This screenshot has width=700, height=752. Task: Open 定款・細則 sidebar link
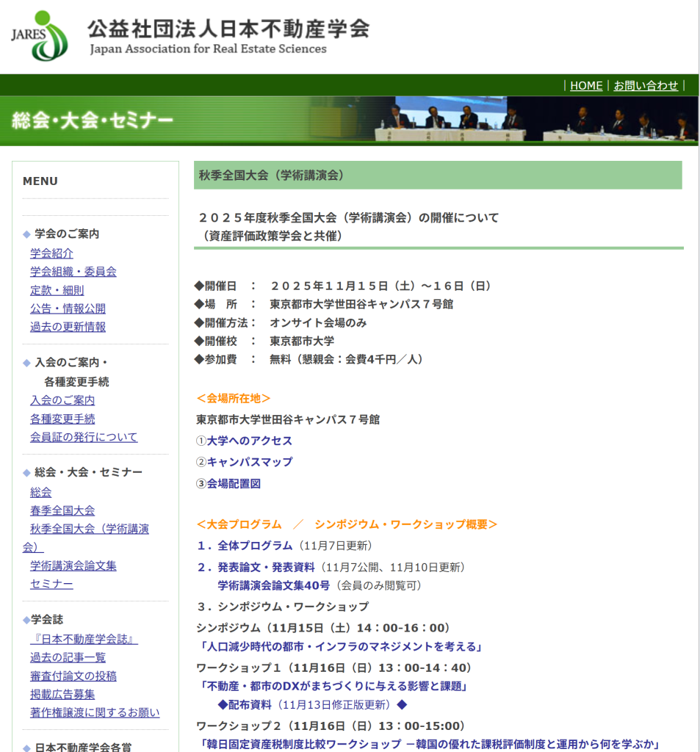[57, 290]
